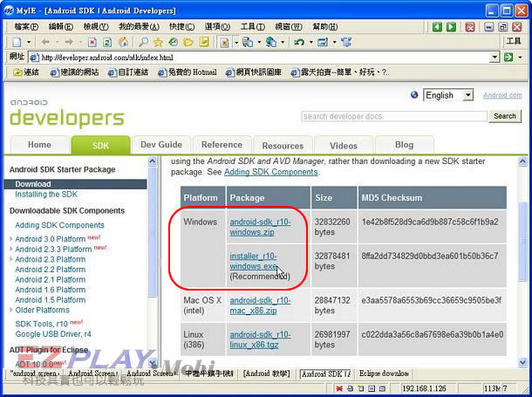Open Favorites with the yellow star icon
The image size is (532, 397).
[158, 42]
